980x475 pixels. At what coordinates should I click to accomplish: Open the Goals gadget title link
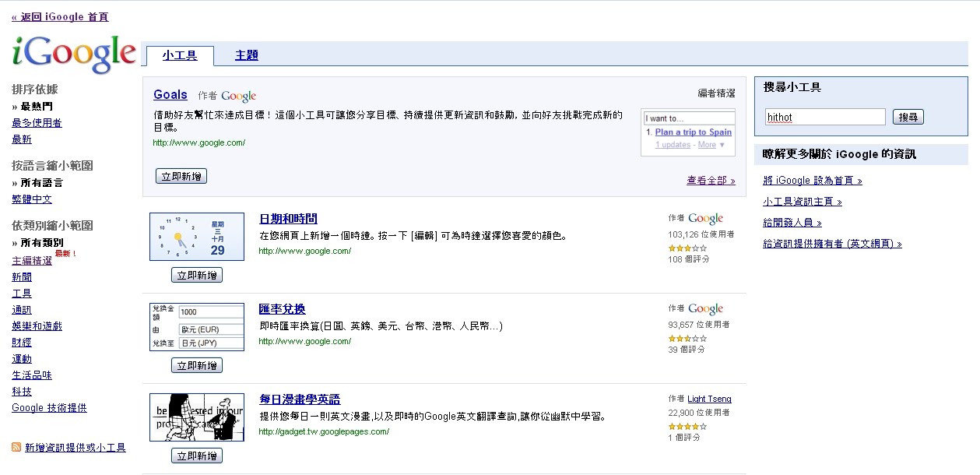click(x=170, y=95)
